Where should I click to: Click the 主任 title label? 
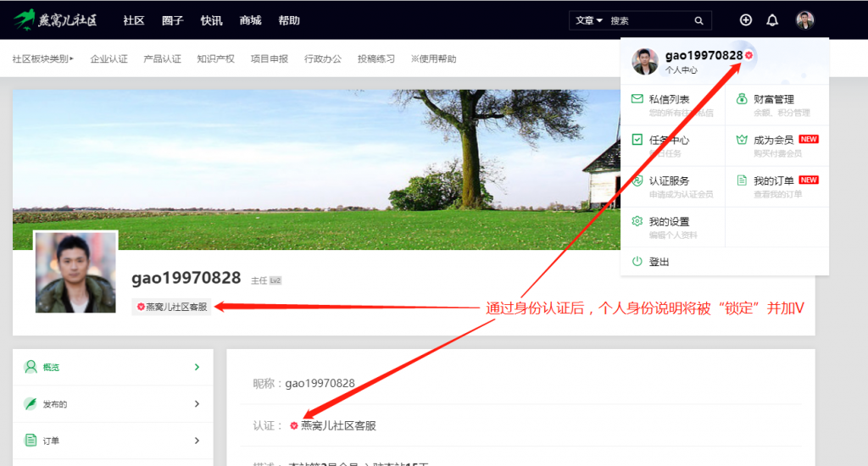(259, 280)
